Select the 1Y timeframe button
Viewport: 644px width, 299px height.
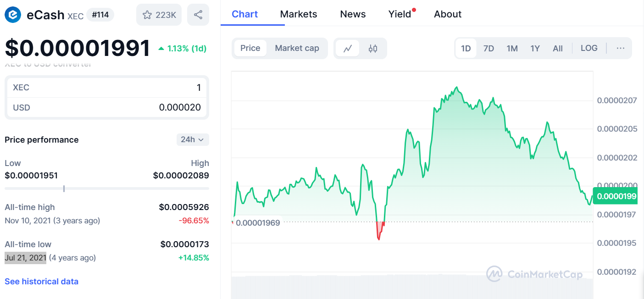(x=535, y=48)
